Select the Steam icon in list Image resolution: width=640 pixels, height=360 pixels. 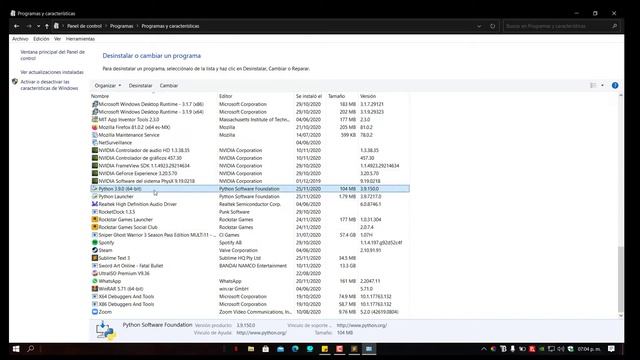pos(95,250)
